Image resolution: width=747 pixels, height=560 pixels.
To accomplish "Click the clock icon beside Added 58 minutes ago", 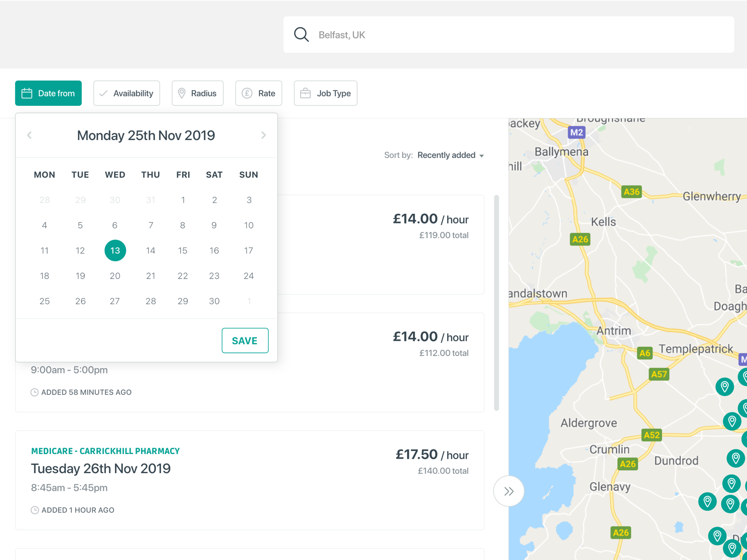I will [35, 392].
